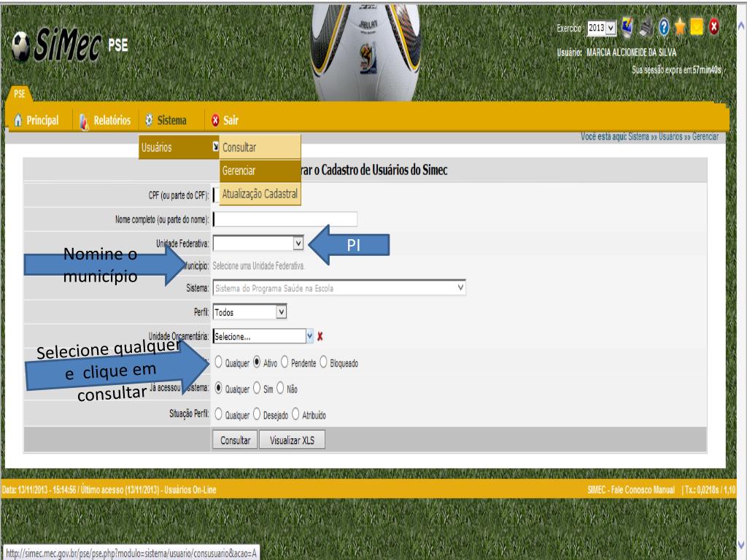Viewport: 747px width, 560px height.
Task: Select the Ativo status radio button
Action: [x=257, y=362]
